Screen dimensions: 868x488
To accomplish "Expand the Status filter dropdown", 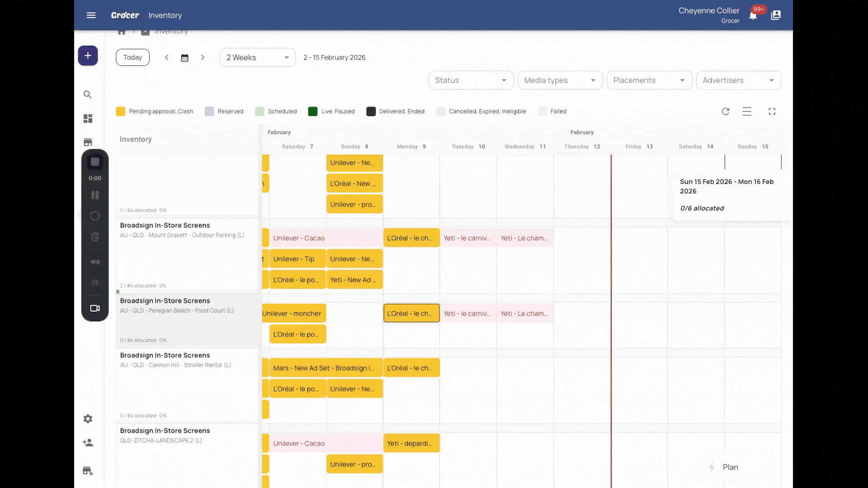I will click(471, 80).
